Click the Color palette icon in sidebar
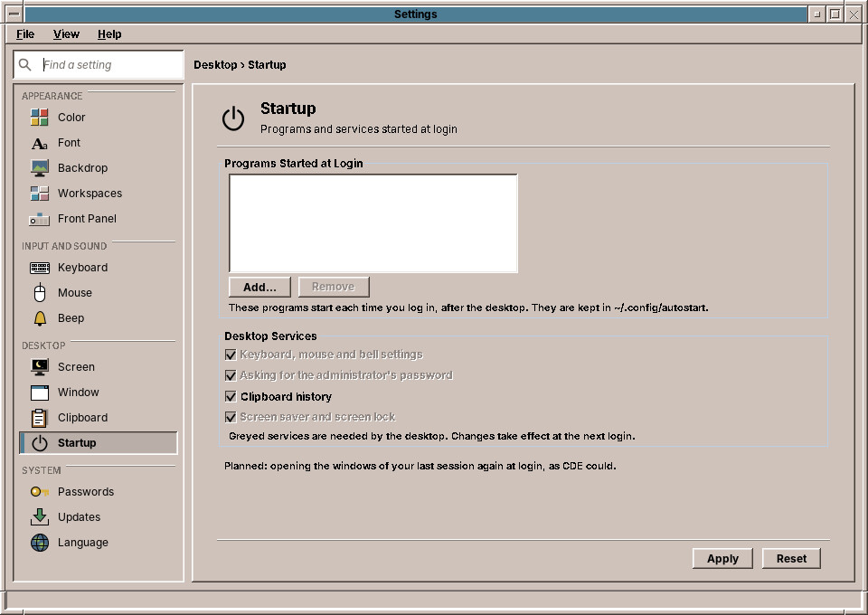The width and height of the screenshot is (868, 615). [x=39, y=118]
